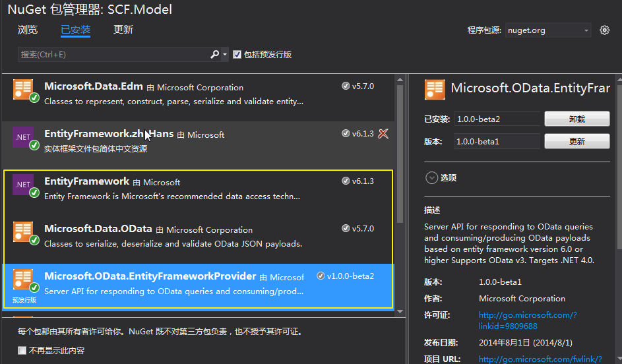This screenshot has height=364, width=622.
Task: Click Microsoft.Data.OData package icon
Action: click(x=23, y=231)
